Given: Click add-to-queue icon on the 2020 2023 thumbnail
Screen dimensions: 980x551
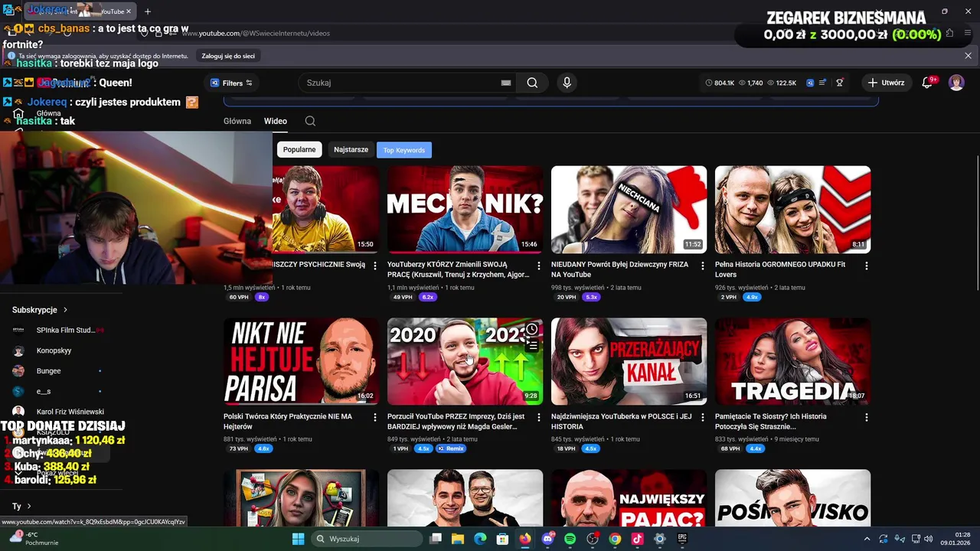Looking at the screenshot, I should (x=531, y=346).
